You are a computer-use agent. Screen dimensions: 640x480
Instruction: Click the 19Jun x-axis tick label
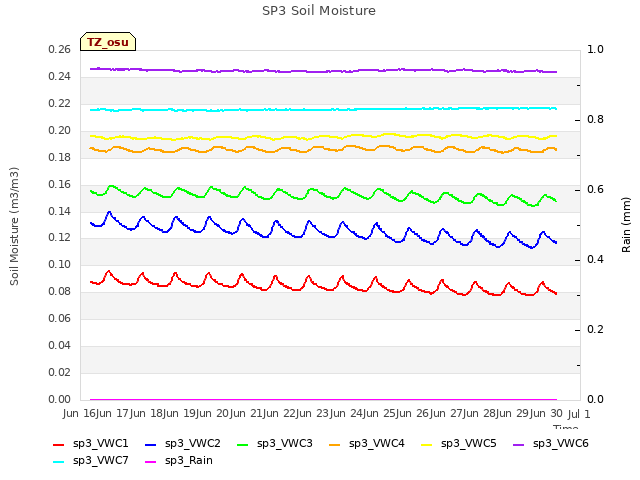[x=197, y=413]
